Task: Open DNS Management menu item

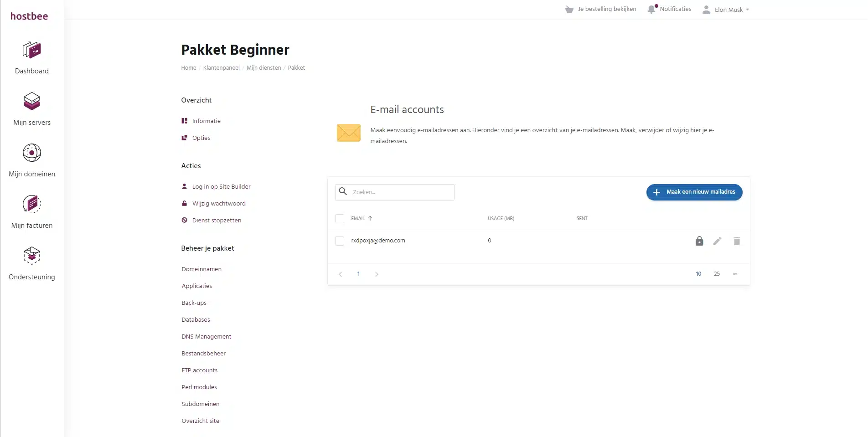Action: click(x=206, y=337)
